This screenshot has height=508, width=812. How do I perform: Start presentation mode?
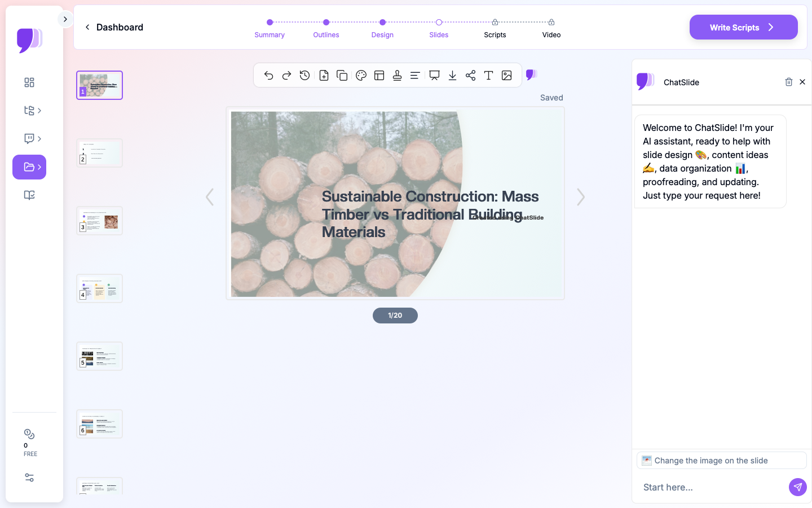click(x=434, y=76)
